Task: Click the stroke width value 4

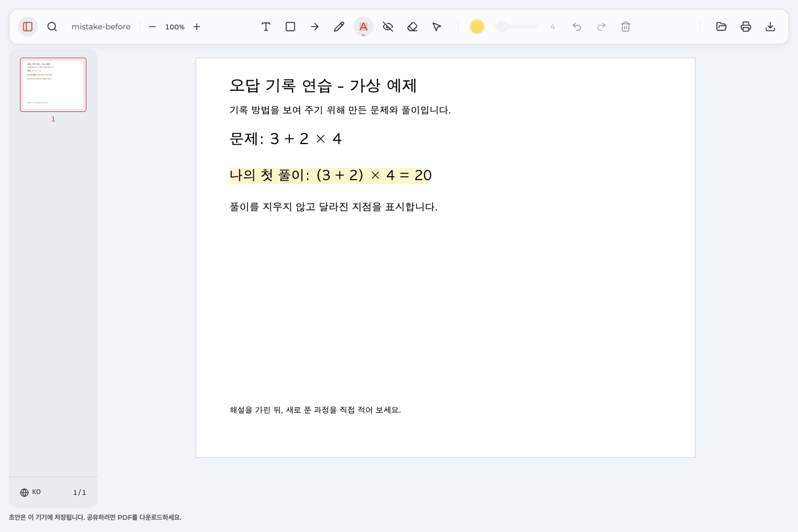Action: [553, 27]
